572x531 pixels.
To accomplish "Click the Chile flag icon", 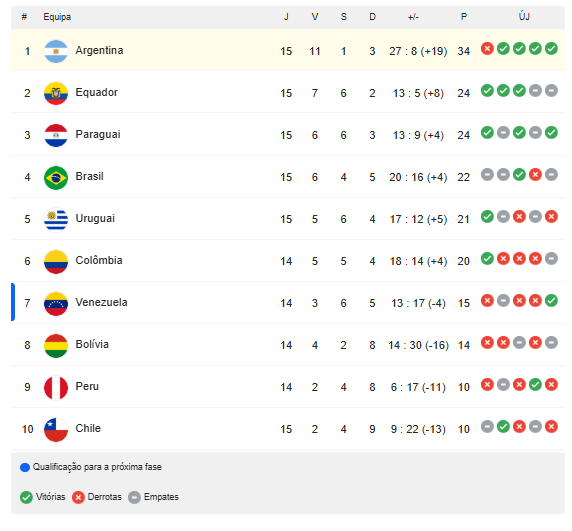I will pos(56,429).
